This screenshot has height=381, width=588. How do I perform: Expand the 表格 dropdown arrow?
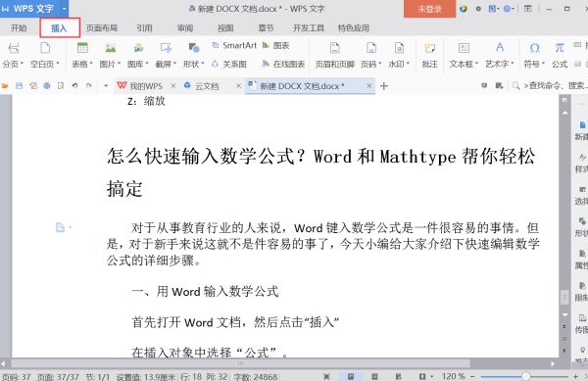91,64
